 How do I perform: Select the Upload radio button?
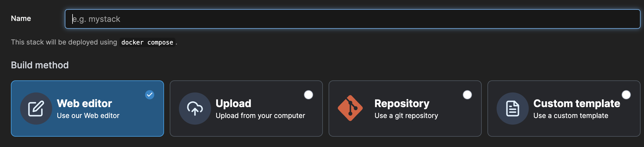(x=309, y=95)
